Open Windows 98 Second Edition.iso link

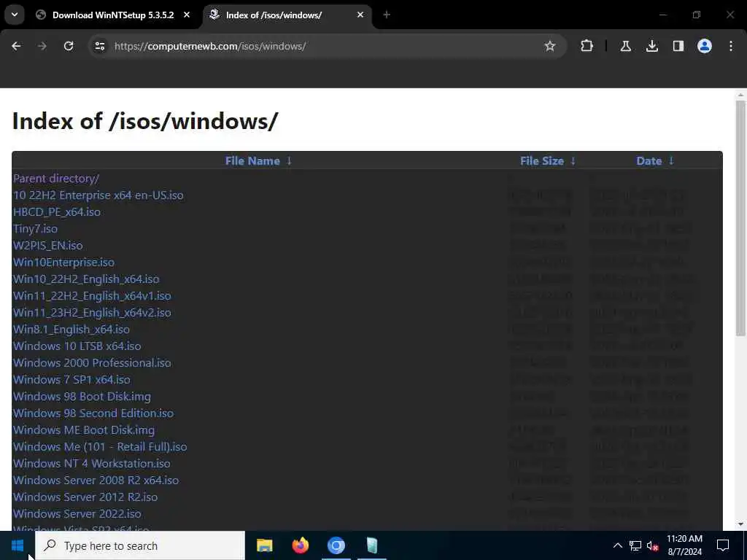tap(93, 413)
